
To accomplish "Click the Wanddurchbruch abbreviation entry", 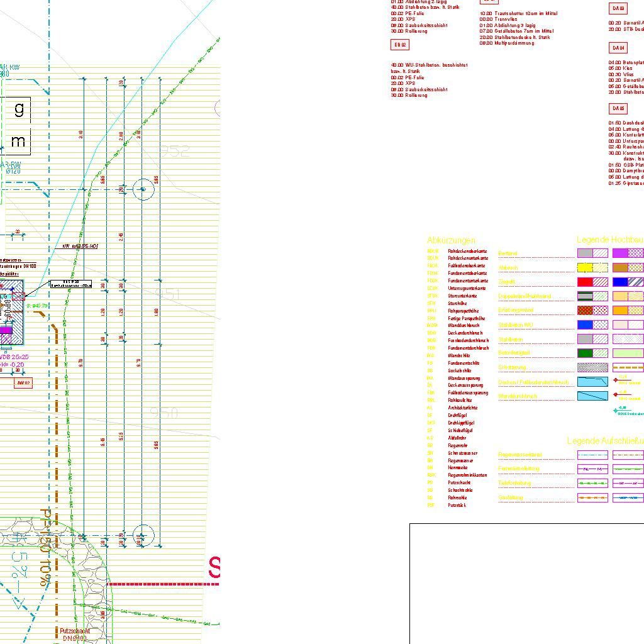I will coord(464,325).
